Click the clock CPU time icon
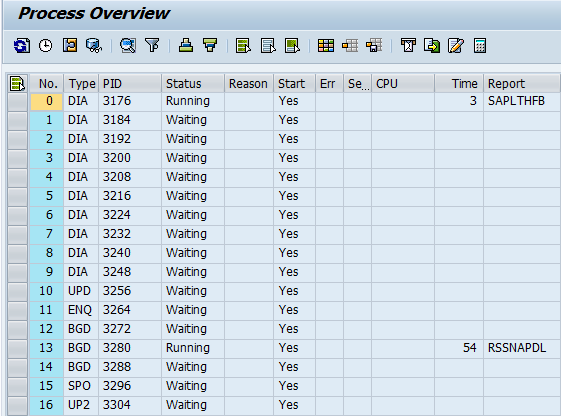Viewport: 561px width, 416px height. click(45, 46)
